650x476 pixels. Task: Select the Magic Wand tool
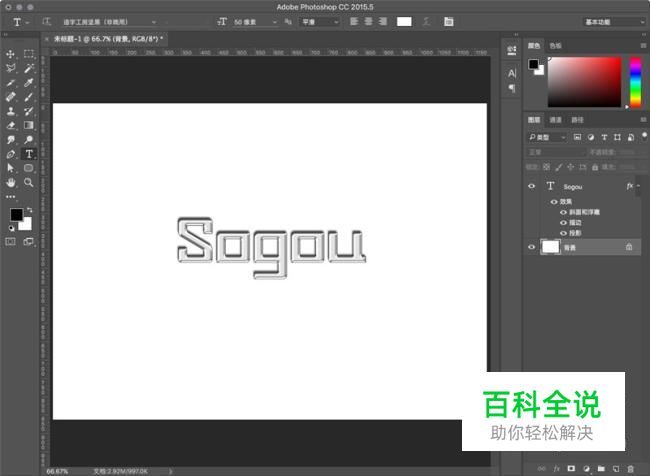[29, 68]
